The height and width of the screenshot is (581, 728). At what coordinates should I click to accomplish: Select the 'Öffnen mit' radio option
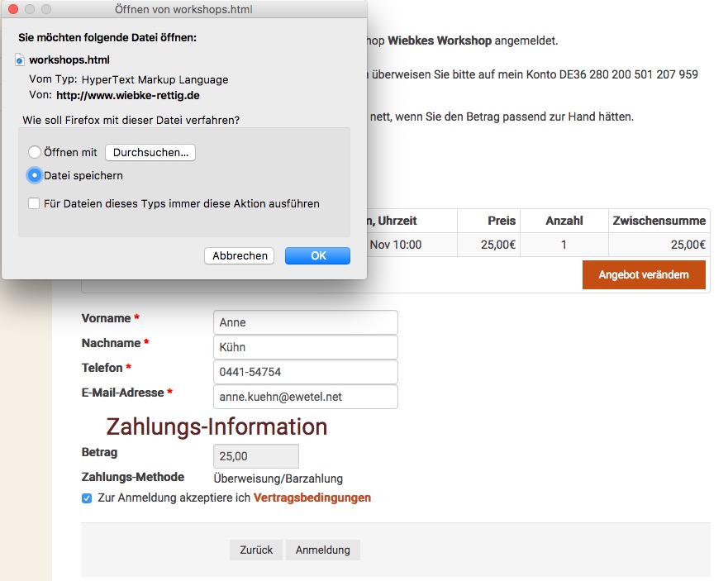point(35,152)
